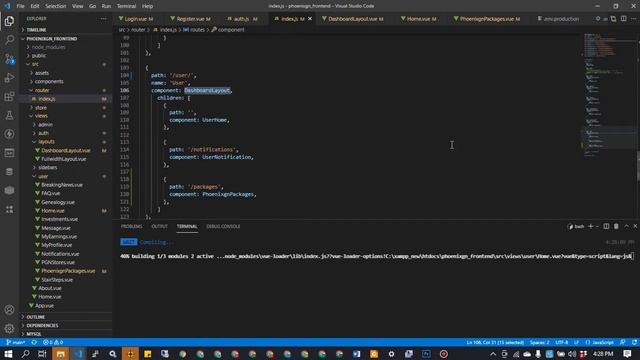640x360 pixels.
Task: Open the Accounts icon in activity bar
Action: [9, 310]
